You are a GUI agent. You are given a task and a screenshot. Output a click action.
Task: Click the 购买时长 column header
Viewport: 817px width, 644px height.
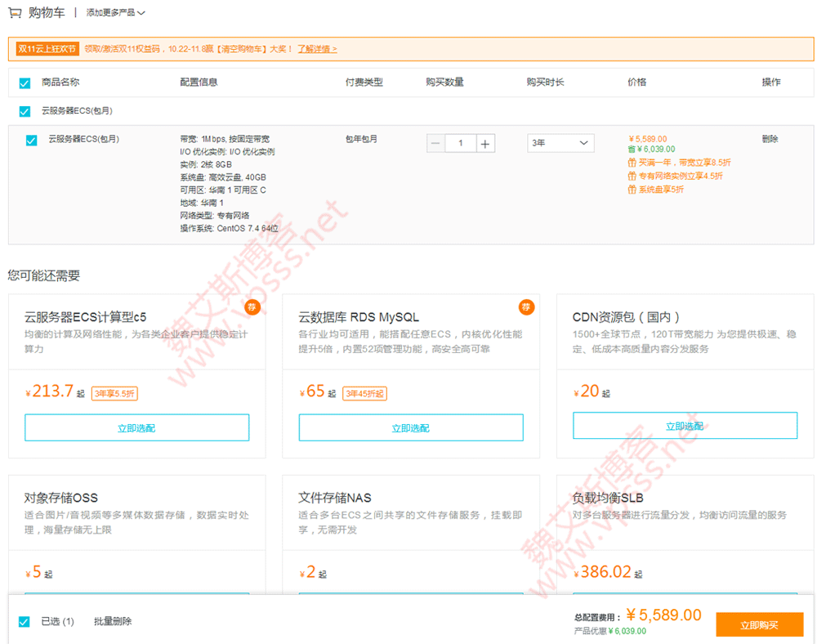click(x=545, y=82)
